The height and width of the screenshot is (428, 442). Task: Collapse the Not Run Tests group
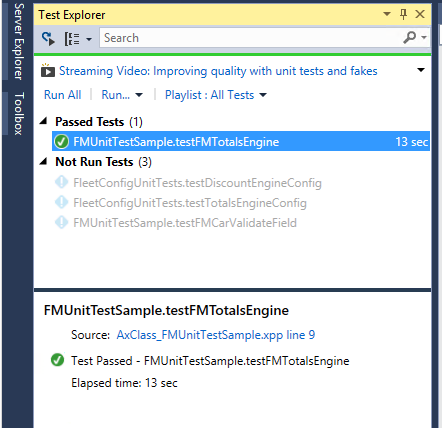(x=43, y=161)
